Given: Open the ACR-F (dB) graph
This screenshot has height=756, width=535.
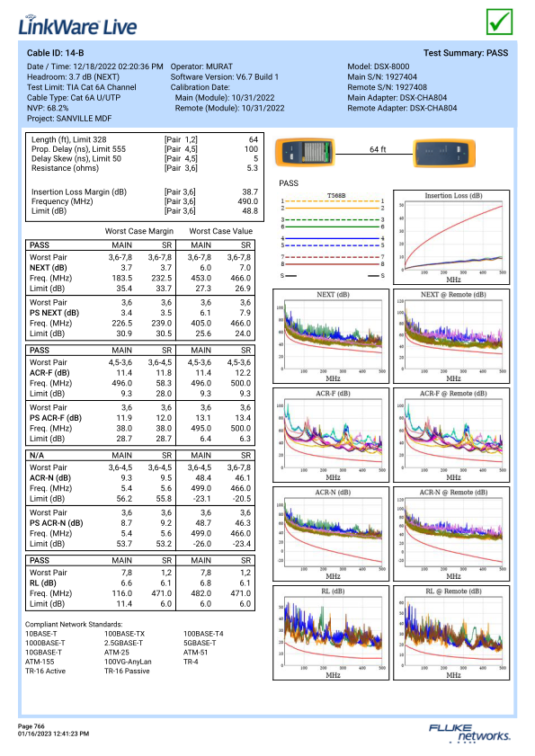Looking at the screenshot, I should [x=331, y=435].
